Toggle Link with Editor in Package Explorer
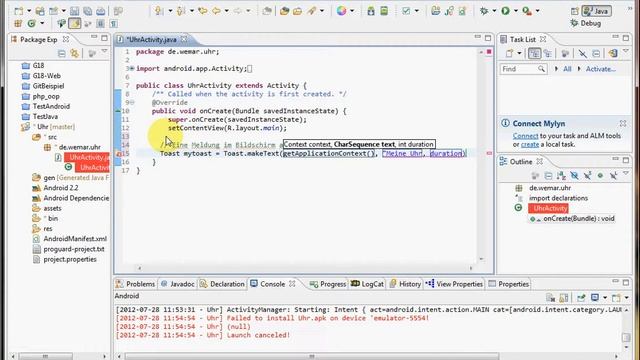640x360 pixels. 74,53
